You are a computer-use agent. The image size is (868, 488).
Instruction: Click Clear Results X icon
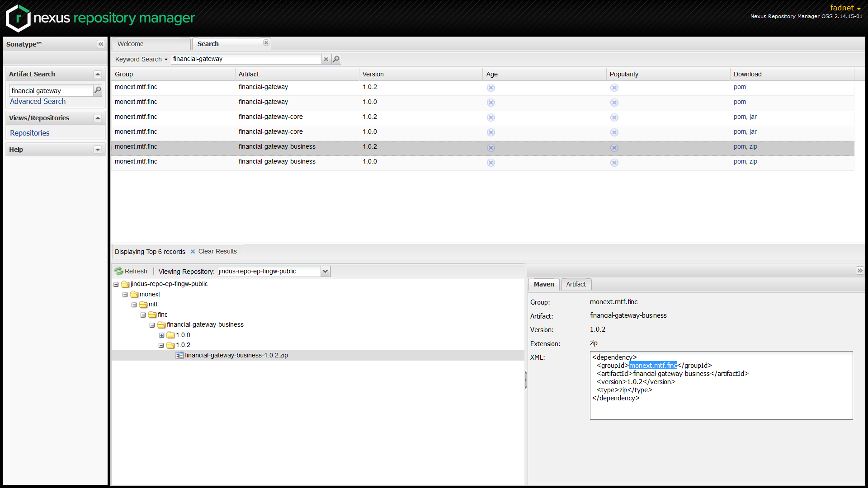point(193,252)
